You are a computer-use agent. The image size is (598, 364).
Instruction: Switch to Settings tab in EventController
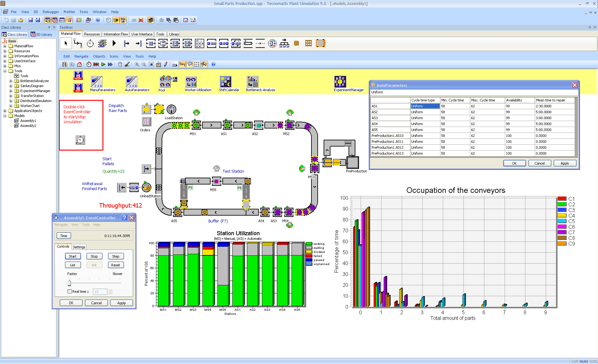click(79, 247)
